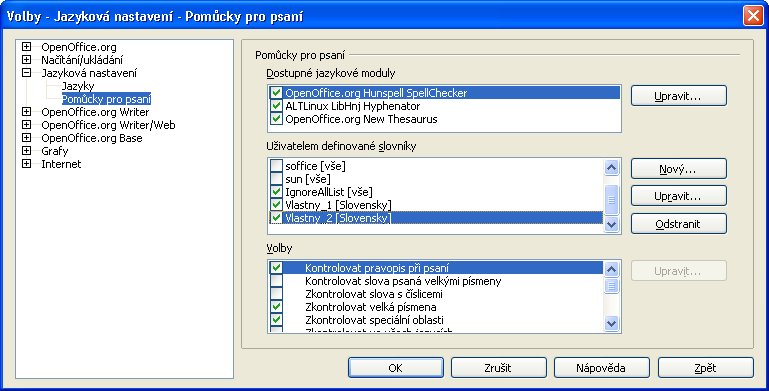769x391 pixels.
Task: Disable Vlastny_1 [Slovensky] dictionary checkbox
Action: click(x=276, y=205)
